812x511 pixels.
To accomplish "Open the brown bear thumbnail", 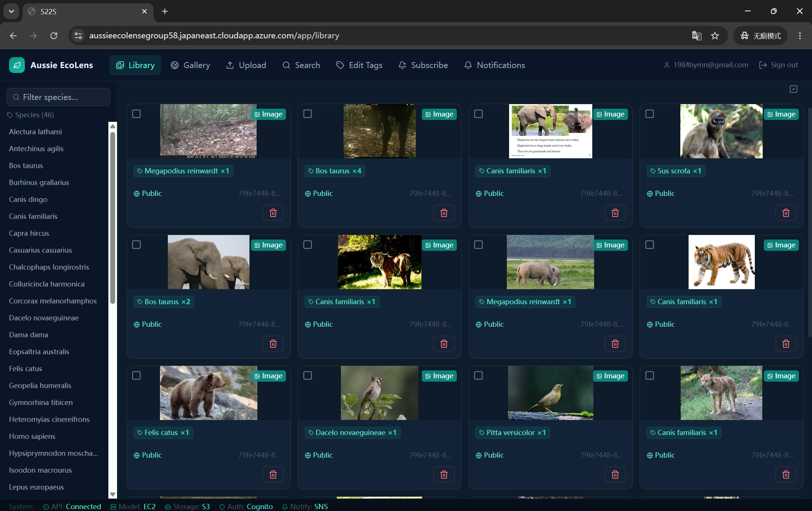I will pyautogui.click(x=208, y=393).
